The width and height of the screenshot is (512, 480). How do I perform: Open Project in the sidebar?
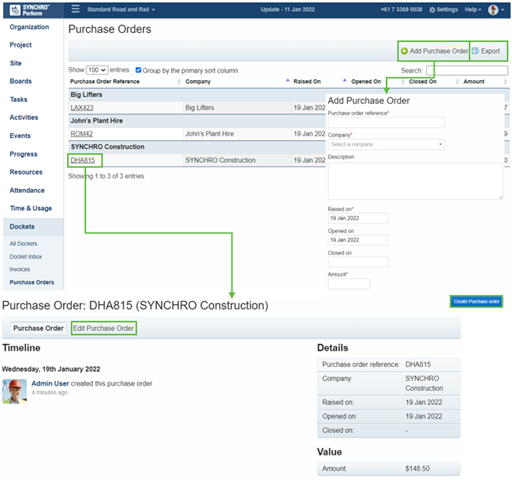(x=21, y=45)
